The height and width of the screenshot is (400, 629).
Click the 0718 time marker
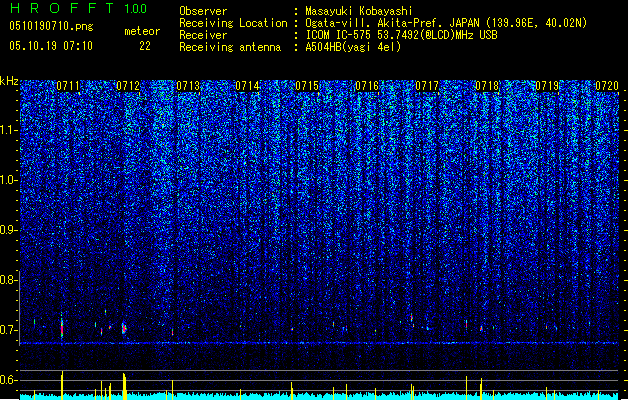point(487,85)
